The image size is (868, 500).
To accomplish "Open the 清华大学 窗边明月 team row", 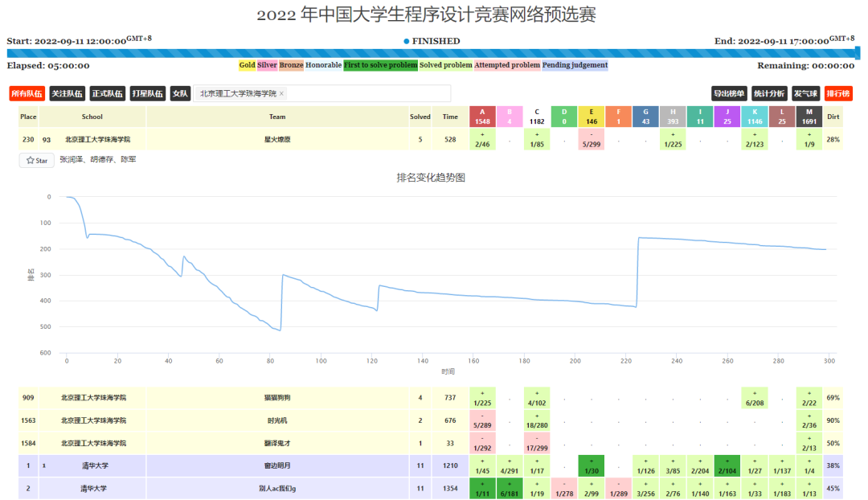I will click(x=430, y=465).
